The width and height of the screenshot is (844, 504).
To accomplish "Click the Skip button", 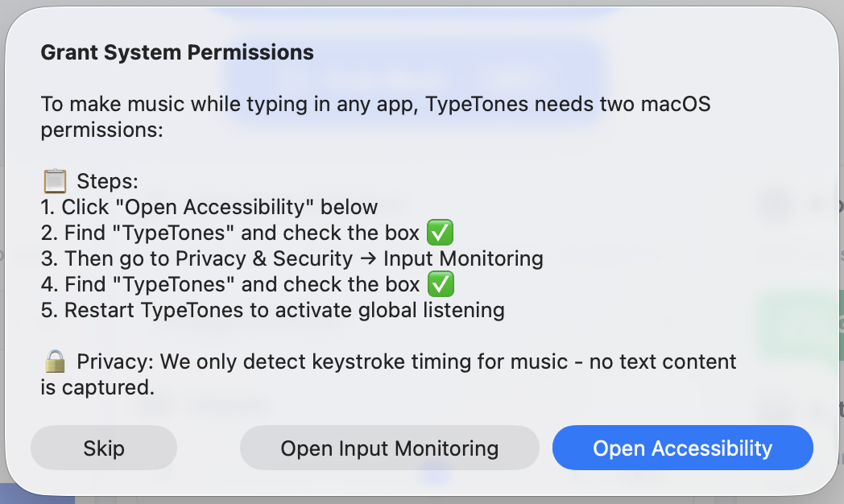I will point(103,448).
